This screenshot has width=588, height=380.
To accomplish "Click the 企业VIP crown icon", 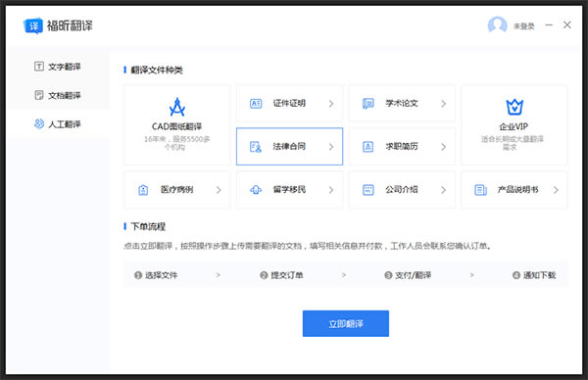I will click(x=514, y=107).
